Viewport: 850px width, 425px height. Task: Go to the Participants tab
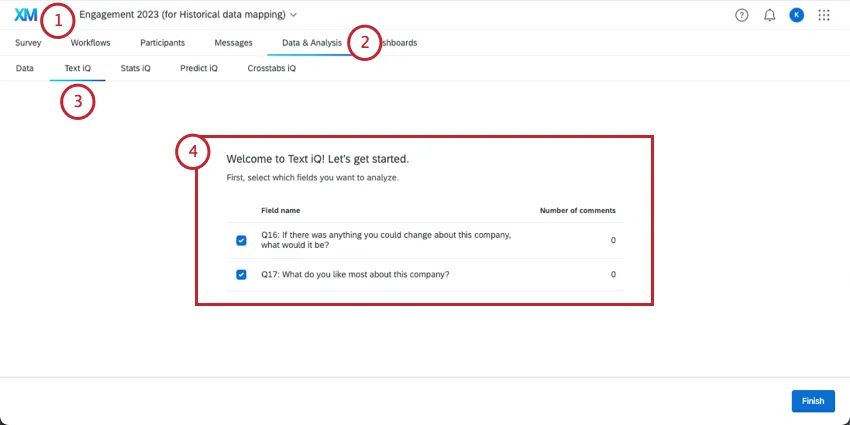(x=162, y=43)
